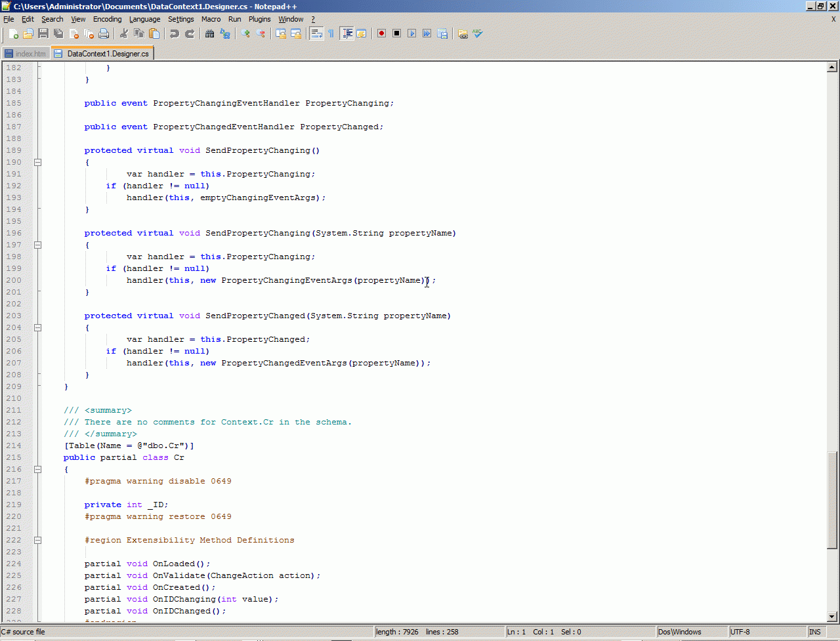Switch to the index.htm tab
840x641 pixels.
(x=26, y=54)
